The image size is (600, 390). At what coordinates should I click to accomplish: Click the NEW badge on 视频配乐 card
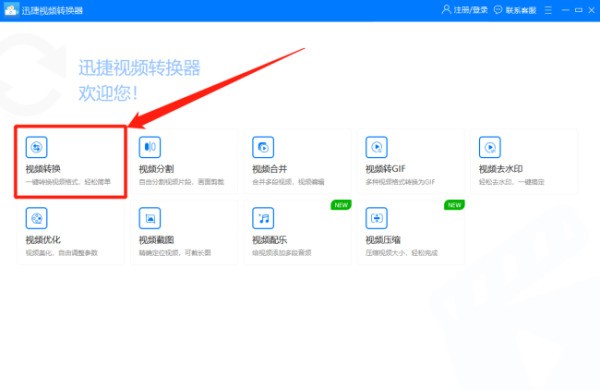pos(341,205)
